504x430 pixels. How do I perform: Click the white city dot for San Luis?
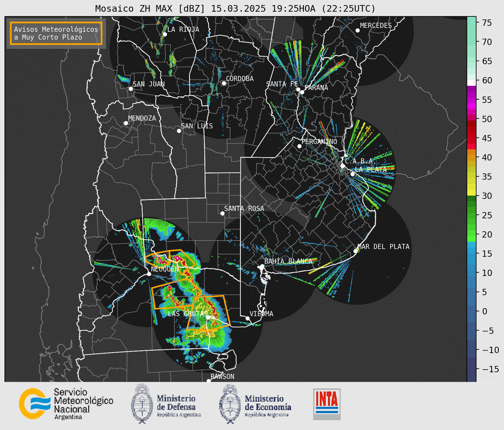coord(179,131)
